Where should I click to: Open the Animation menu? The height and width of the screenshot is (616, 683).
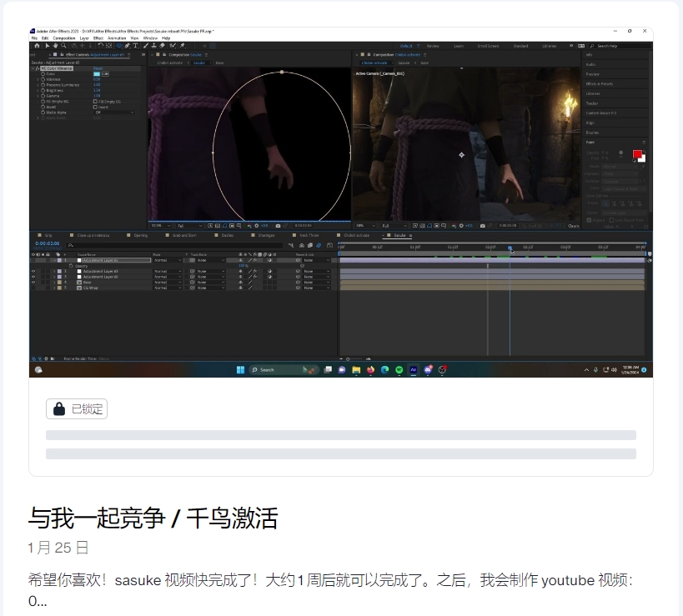117,38
